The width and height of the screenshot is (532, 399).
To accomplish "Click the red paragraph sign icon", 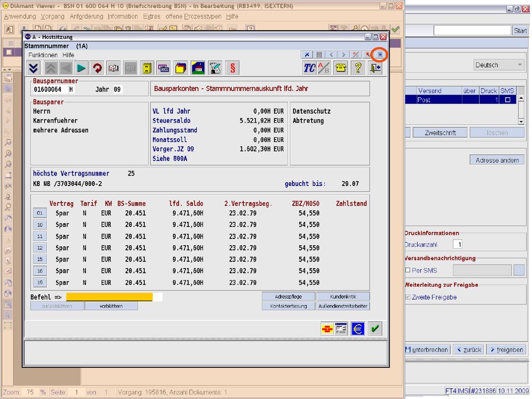I will pos(232,68).
